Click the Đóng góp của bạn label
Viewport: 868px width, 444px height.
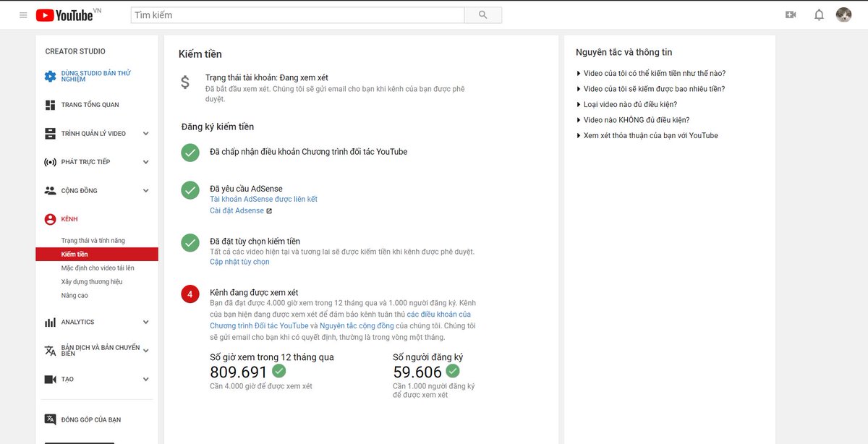point(91,419)
